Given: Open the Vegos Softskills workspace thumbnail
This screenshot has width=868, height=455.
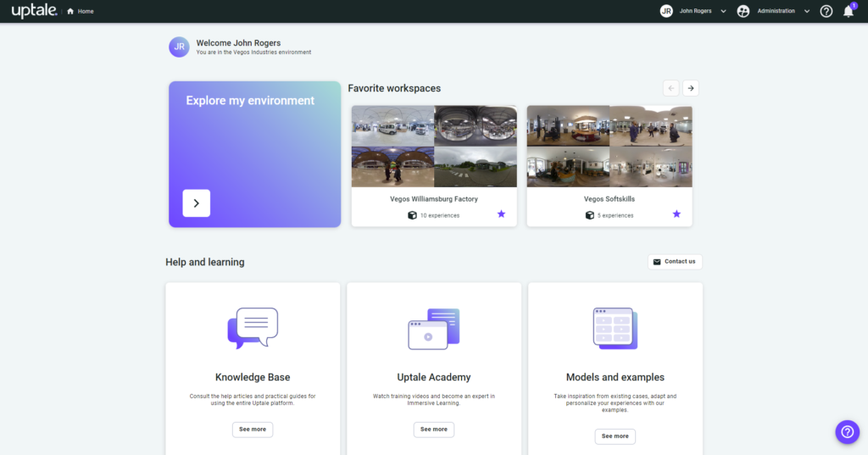Looking at the screenshot, I should click(x=609, y=146).
